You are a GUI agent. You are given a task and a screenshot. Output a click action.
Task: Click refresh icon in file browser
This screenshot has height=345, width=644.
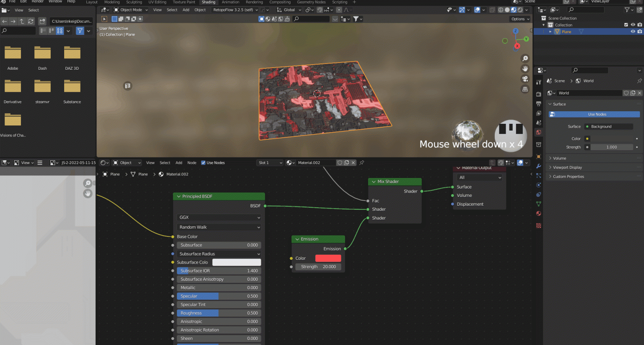pos(31,21)
